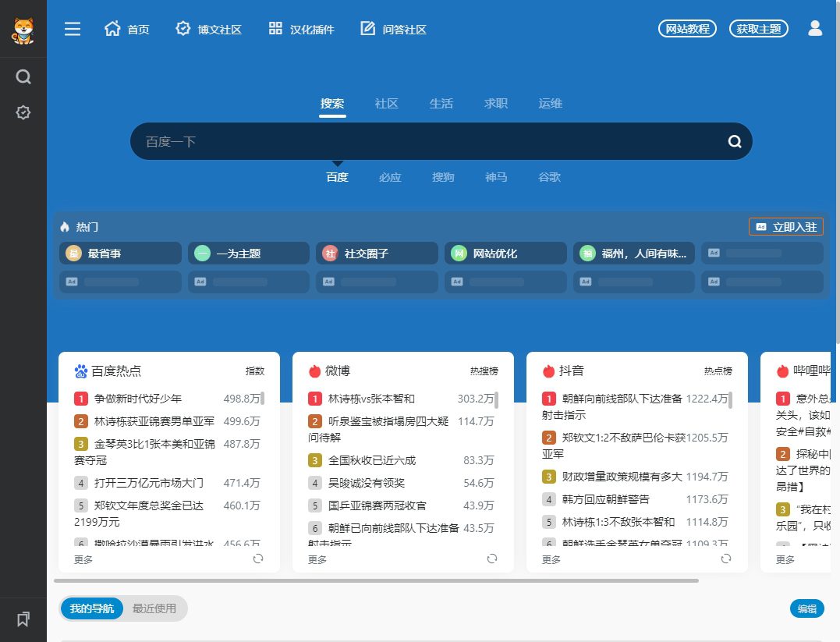
Task: Go to 首页 in top navigation
Action: tap(127, 29)
